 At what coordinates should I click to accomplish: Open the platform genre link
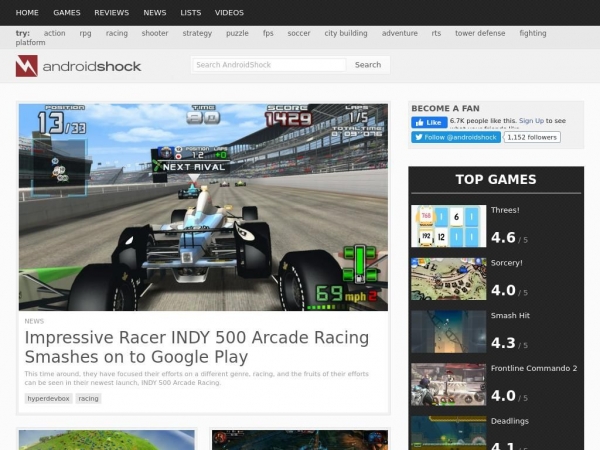coord(30,42)
